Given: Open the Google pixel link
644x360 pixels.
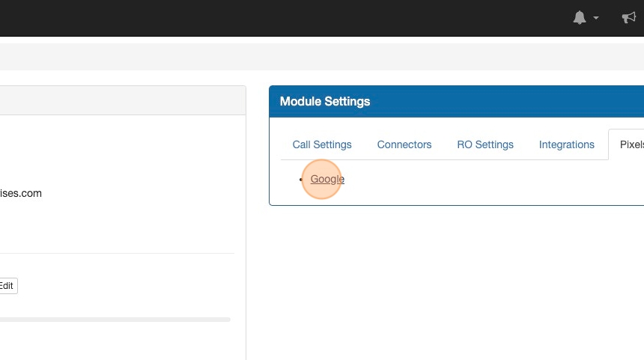Looking at the screenshot, I should pyautogui.click(x=327, y=179).
